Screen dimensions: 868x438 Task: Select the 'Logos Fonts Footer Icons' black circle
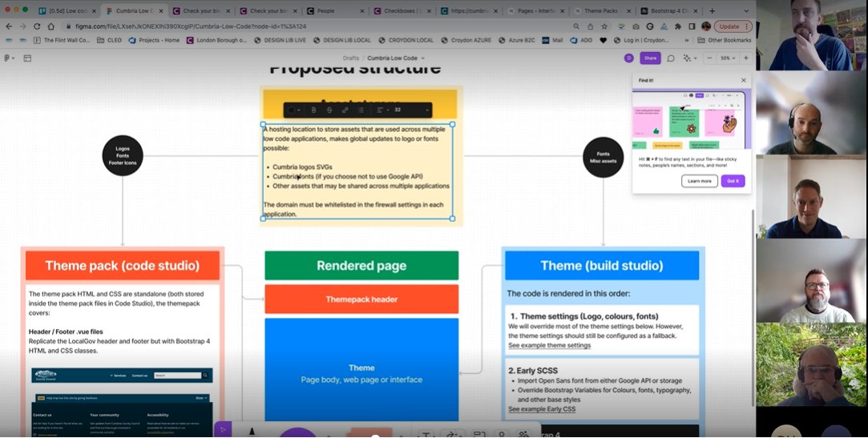click(x=123, y=156)
